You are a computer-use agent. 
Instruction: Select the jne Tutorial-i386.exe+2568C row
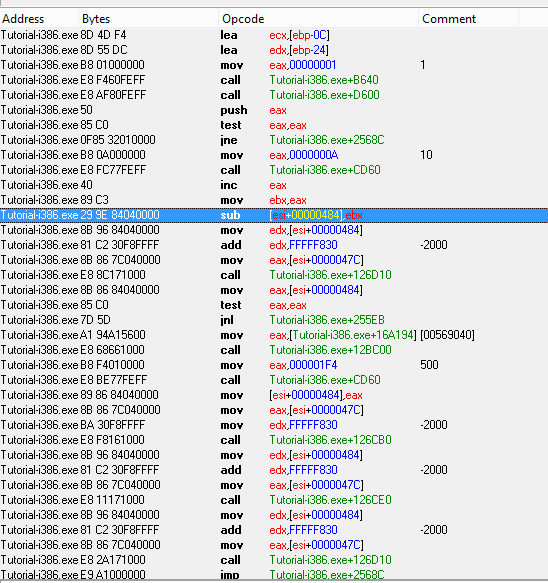click(x=274, y=140)
